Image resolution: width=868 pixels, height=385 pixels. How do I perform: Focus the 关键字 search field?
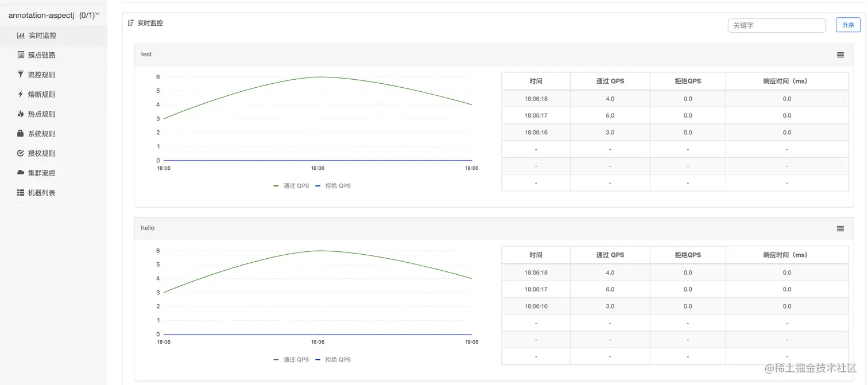(777, 25)
